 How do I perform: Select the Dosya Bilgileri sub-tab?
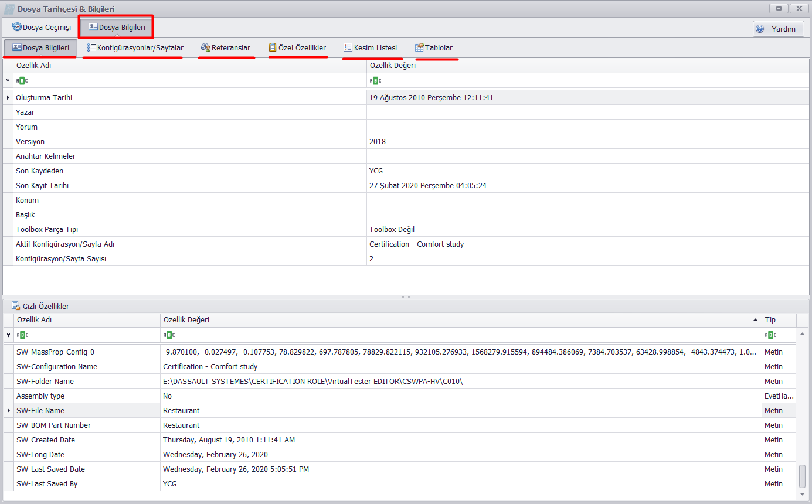tap(40, 48)
